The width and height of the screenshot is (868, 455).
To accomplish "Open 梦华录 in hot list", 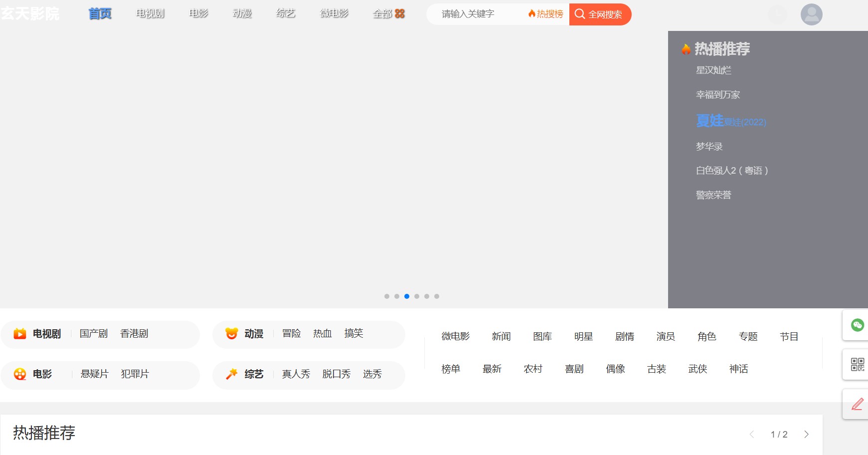I will (709, 147).
